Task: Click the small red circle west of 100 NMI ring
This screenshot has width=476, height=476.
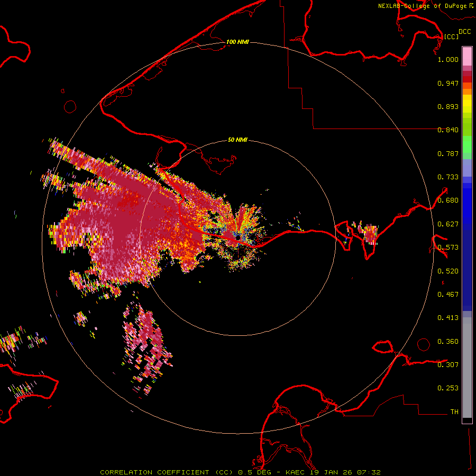Action: pyautogui.click(x=70, y=107)
